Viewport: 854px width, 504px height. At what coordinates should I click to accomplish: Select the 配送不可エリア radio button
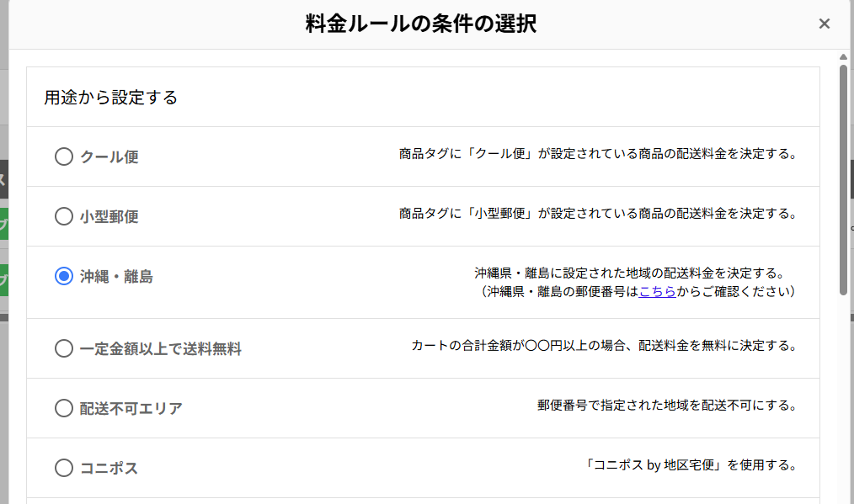[x=64, y=408]
